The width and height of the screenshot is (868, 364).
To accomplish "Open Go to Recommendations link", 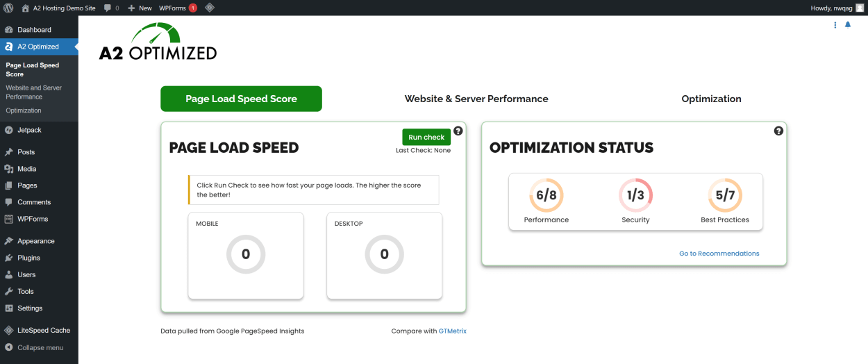I will click(719, 254).
